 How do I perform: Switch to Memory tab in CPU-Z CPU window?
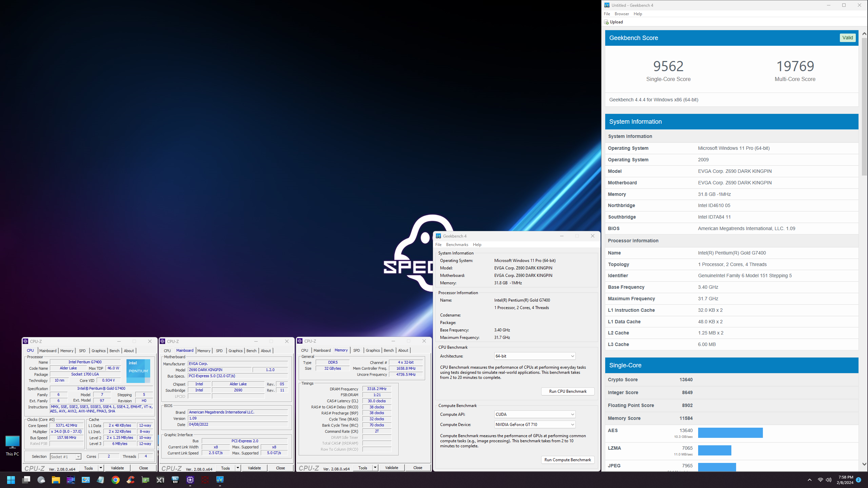67,351
